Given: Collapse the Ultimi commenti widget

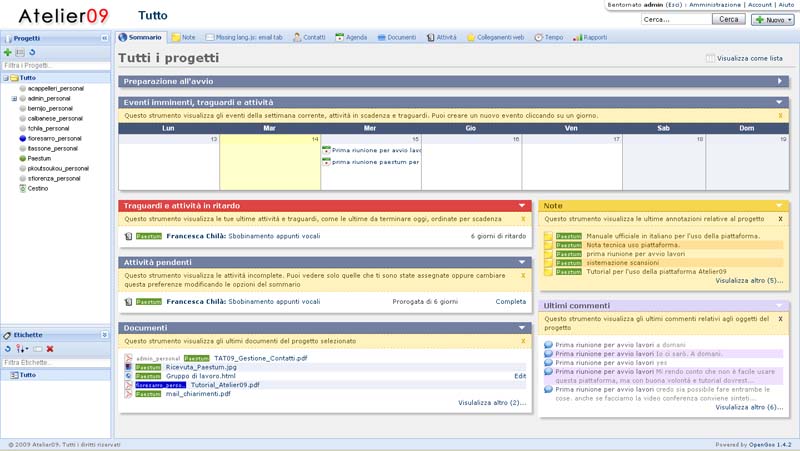Looking at the screenshot, I should pyautogui.click(x=779, y=305).
